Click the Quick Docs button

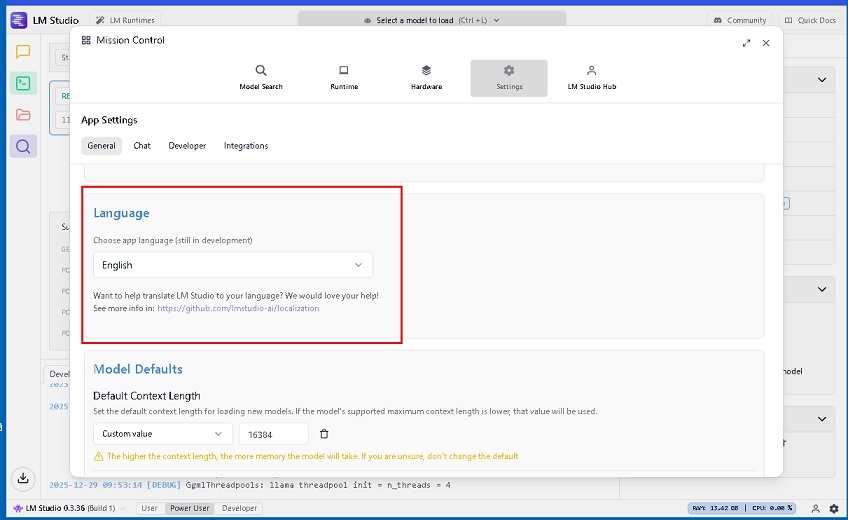click(x=810, y=20)
